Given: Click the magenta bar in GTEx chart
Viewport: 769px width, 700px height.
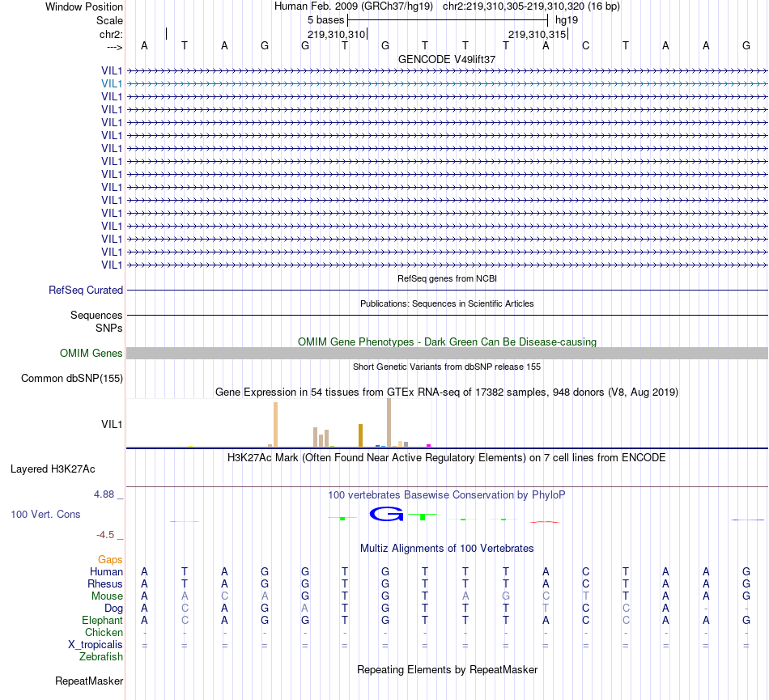Looking at the screenshot, I should [x=429, y=446].
